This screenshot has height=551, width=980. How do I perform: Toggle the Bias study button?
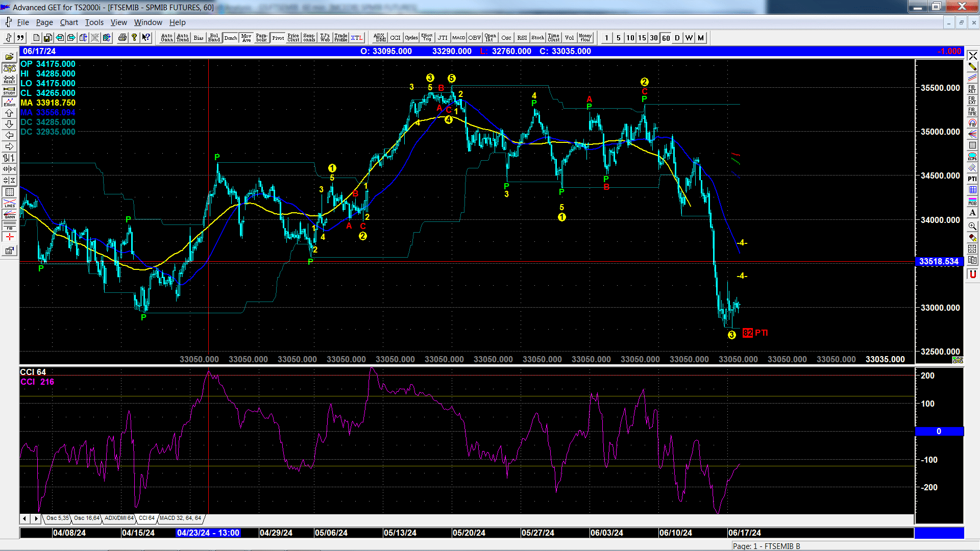click(199, 38)
